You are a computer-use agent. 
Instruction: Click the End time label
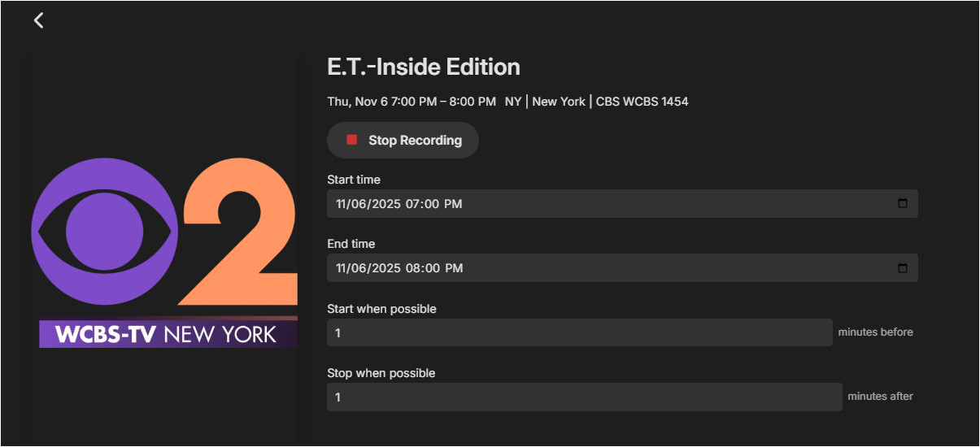click(351, 244)
